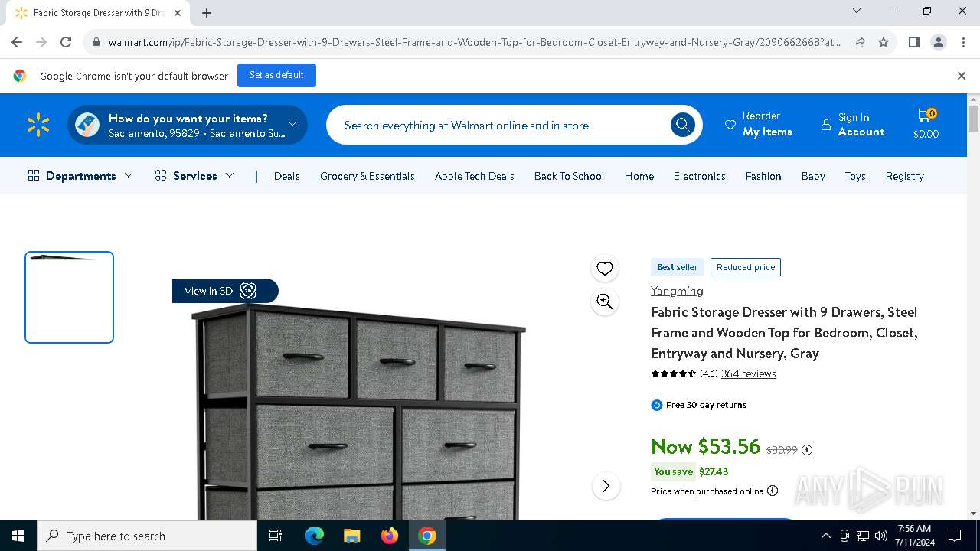Open the Yangming brand link

point(677,291)
